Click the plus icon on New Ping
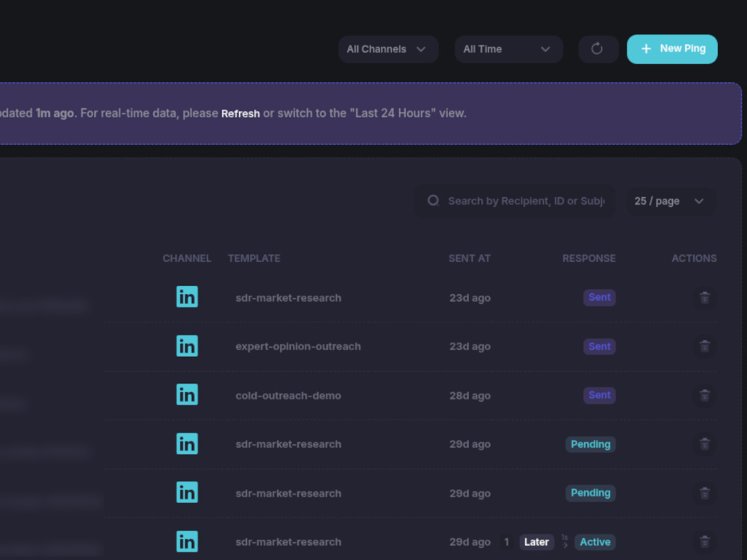This screenshot has height=560, width=747. pyautogui.click(x=646, y=49)
